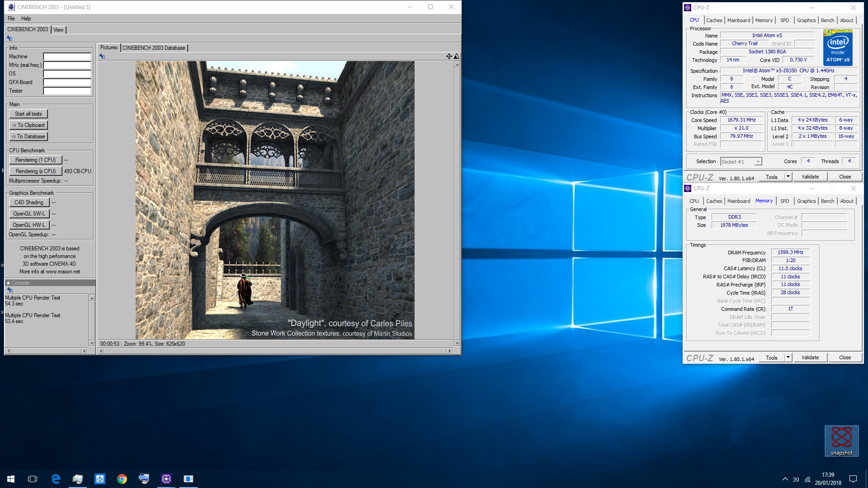Click in the OS input field
The image size is (868, 488).
(67, 74)
